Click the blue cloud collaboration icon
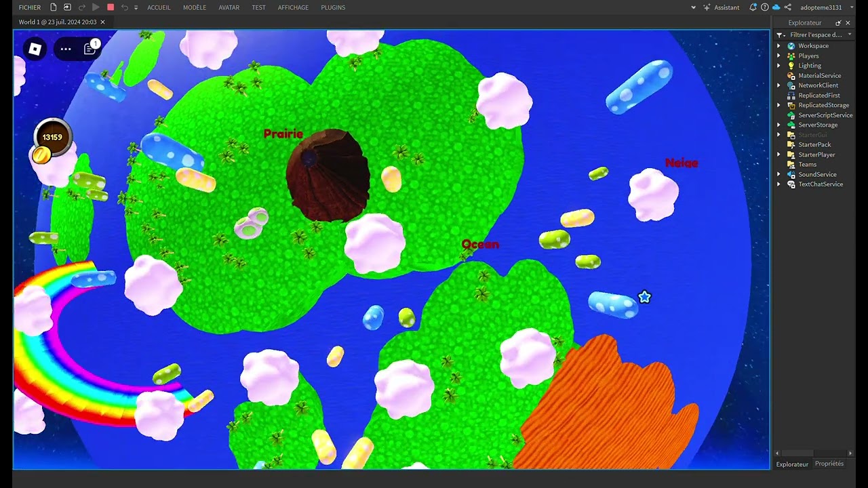 click(x=776, y=7)
